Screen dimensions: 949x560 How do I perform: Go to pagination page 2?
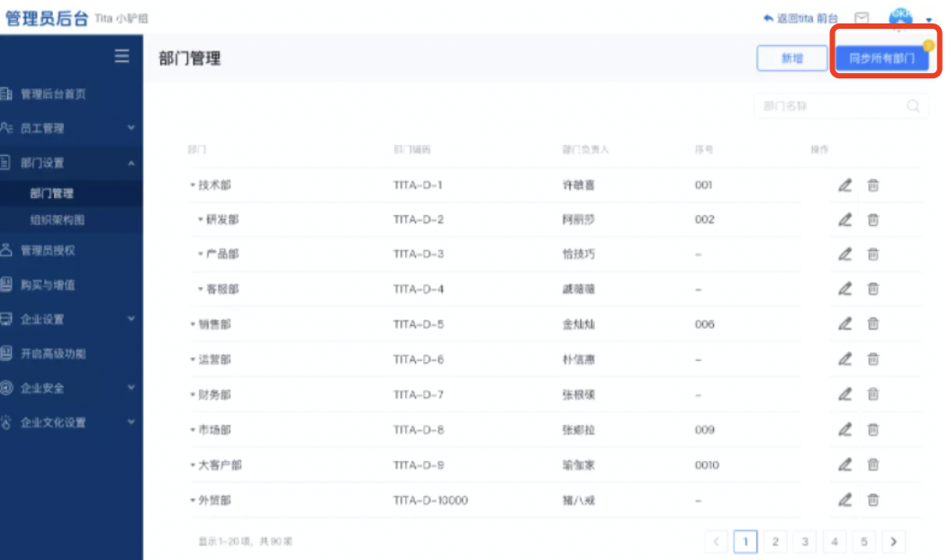774,542
